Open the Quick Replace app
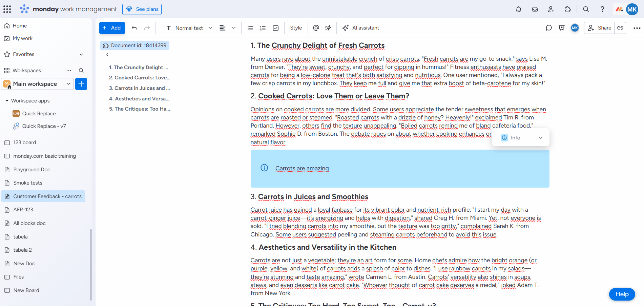Viewport: 644px width, 306px height. pyautogui.click(x=39, y=114)
